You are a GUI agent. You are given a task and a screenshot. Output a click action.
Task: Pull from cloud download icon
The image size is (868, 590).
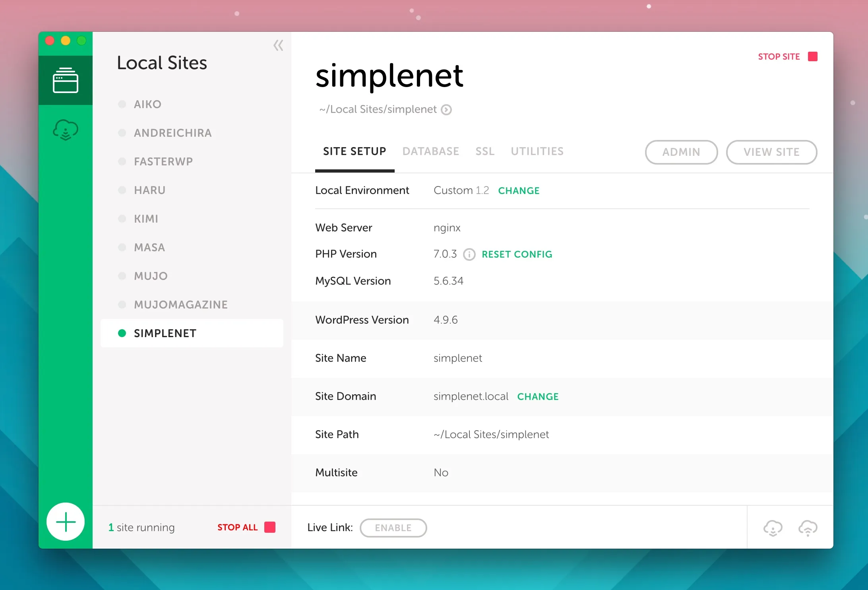click(773, 528)
